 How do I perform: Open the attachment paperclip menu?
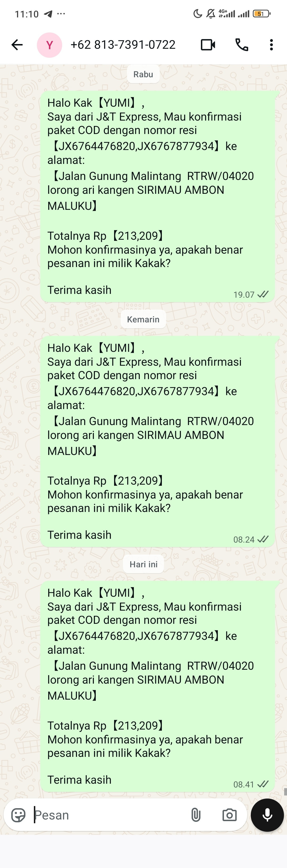[196, 815]
